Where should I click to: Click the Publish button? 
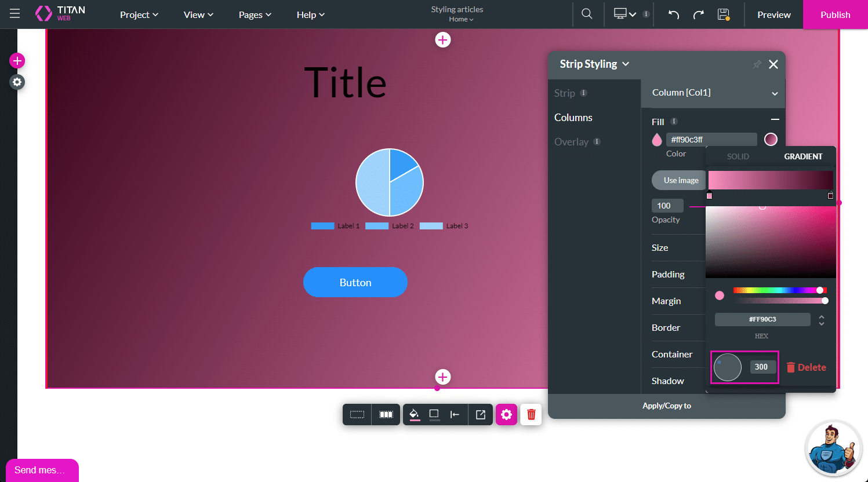tap(835, 14)
